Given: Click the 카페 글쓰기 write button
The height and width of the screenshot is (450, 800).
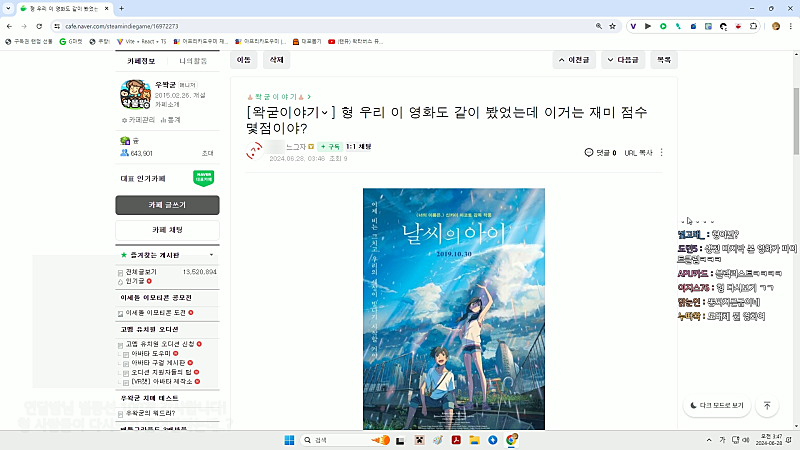Looking at the screenshot, I should pos(167,205).
